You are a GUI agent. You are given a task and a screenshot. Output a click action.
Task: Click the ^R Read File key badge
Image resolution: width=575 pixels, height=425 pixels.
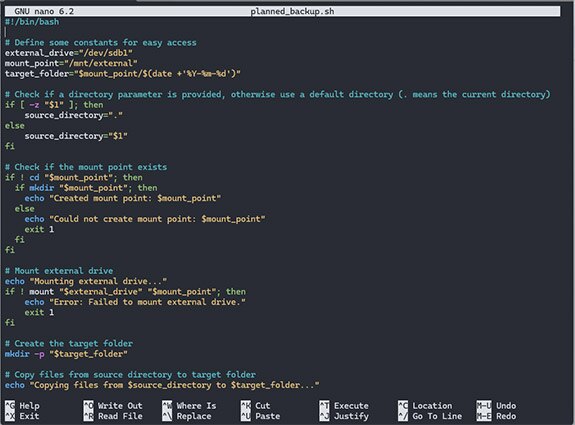coord(88,416)
